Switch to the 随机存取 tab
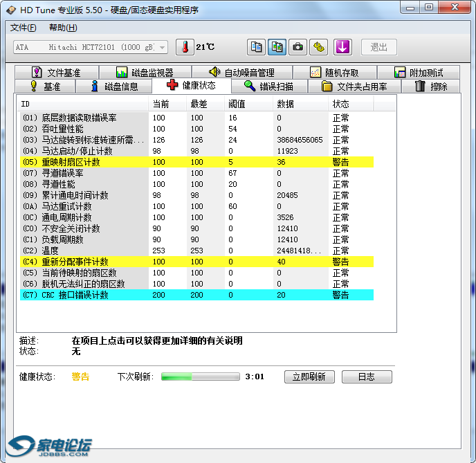Image resolution: width=476 pixels, height=463 pixels. (x=335, y=73)
